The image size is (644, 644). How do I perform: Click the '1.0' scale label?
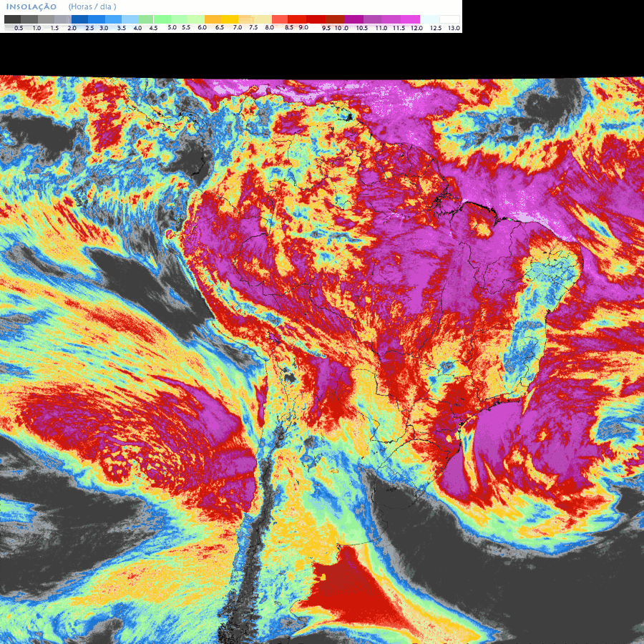[x=36, y=28]
